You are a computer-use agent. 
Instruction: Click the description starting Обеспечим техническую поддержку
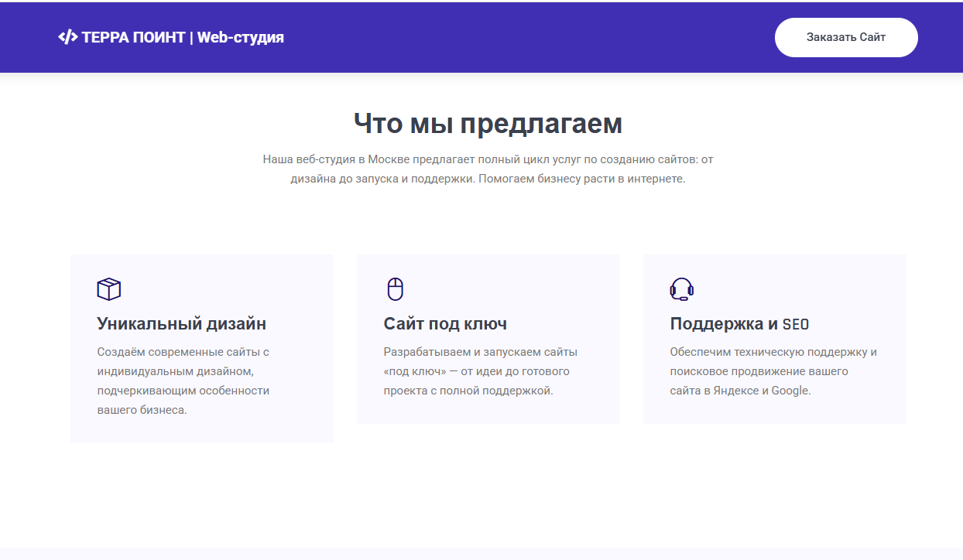coord(773,371)
